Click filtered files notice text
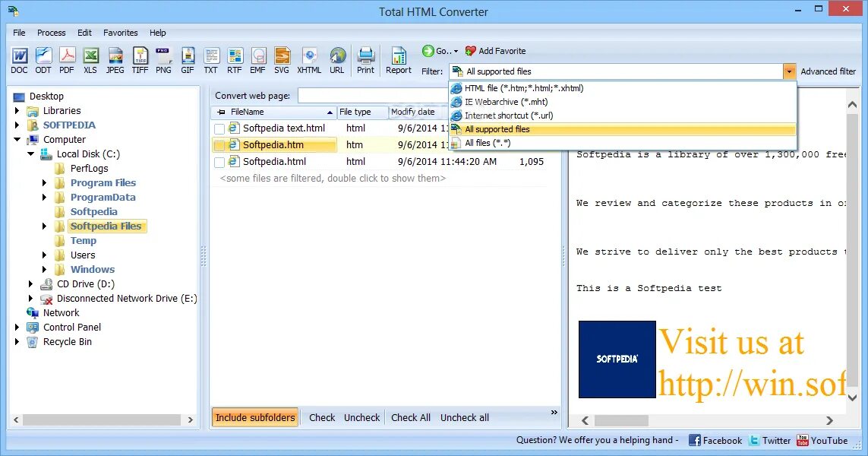Screen dimensions: 868x456 pyautogui.click(x=333, y=179)
